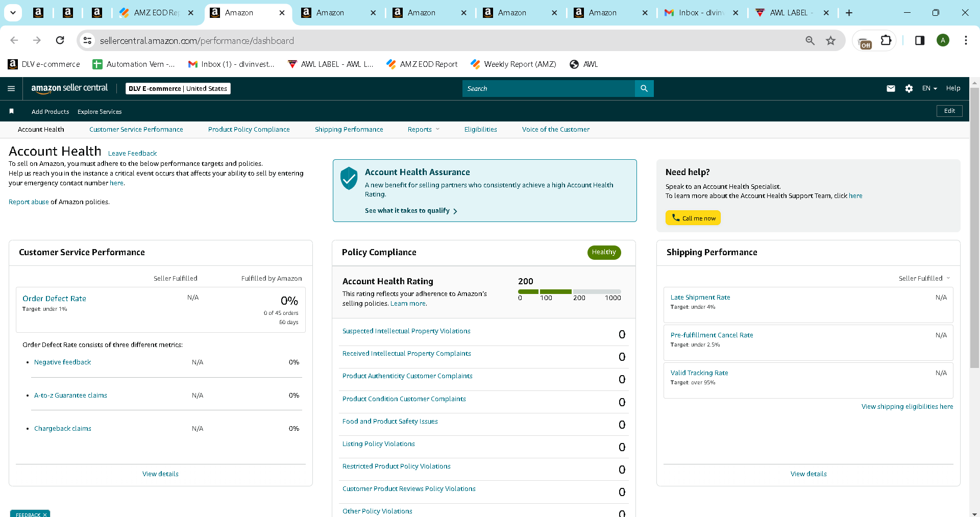Toggle the browser side panel icon
The width and height of the screenshot is (980, 517).
920,40
